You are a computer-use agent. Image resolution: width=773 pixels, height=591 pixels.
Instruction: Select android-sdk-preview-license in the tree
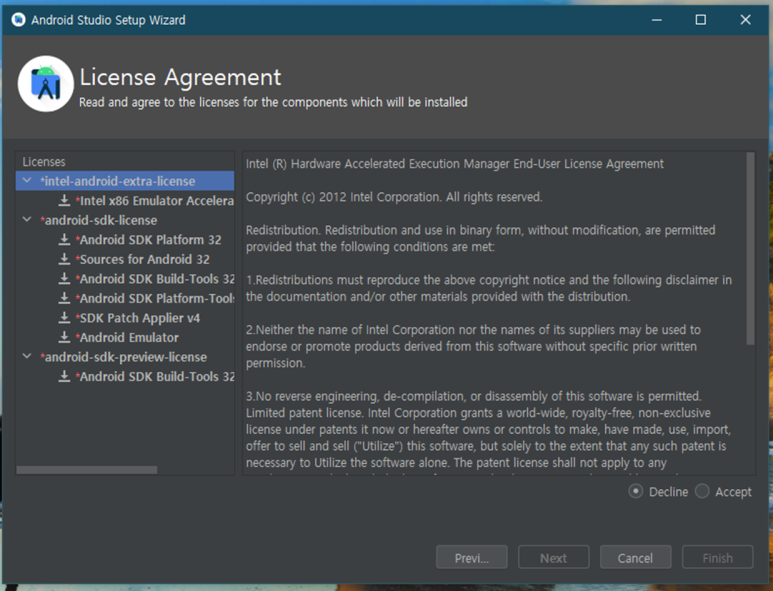(x=125, y=357)
